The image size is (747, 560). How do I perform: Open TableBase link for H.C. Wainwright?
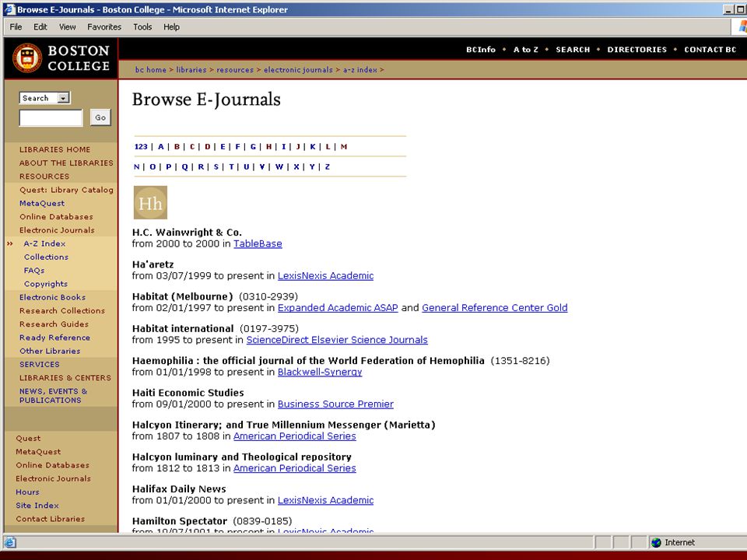coord(258,243)
